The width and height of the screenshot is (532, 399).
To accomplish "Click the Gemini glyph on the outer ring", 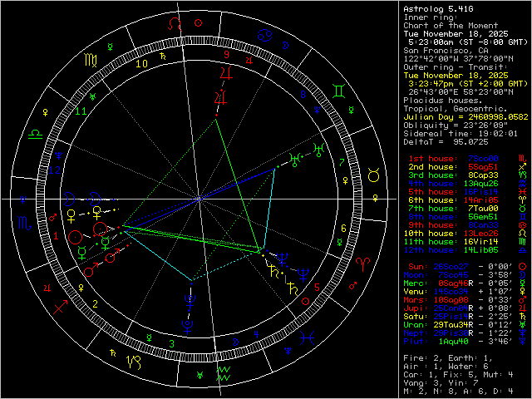I will pyautogui.click(x=341, y=90).
